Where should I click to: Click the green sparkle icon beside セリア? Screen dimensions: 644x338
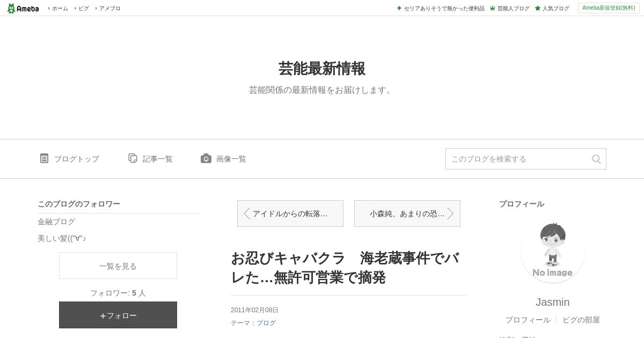[399, 8]
